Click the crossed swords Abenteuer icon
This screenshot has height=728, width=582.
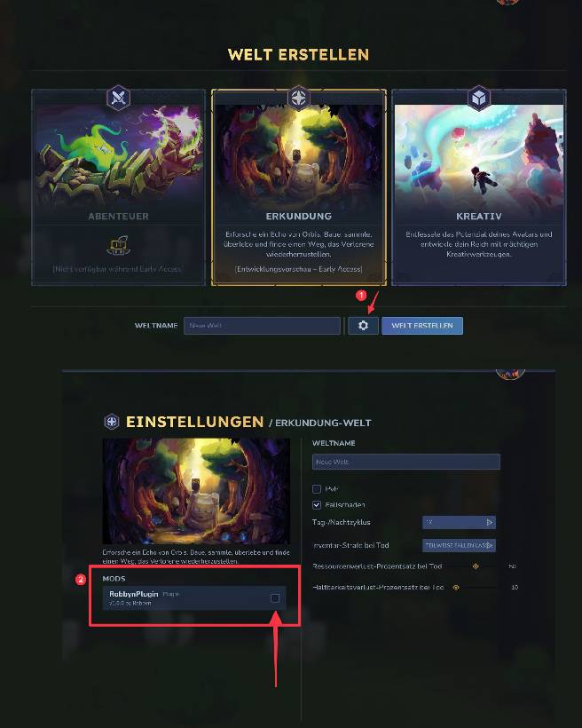click(118, 98)
